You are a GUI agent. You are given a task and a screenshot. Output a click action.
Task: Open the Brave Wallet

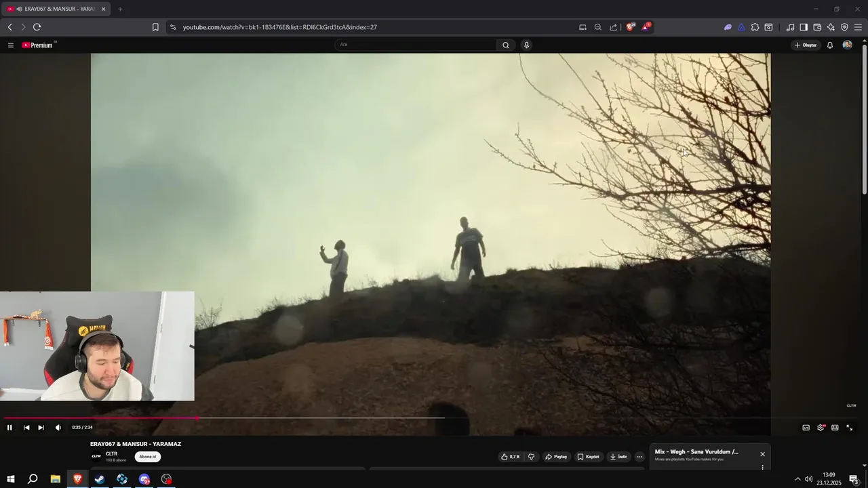pyautogui.click(x=817, y=27)
